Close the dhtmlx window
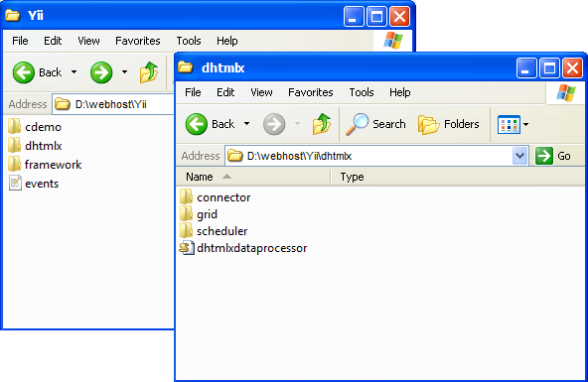 tap(573, 68)
